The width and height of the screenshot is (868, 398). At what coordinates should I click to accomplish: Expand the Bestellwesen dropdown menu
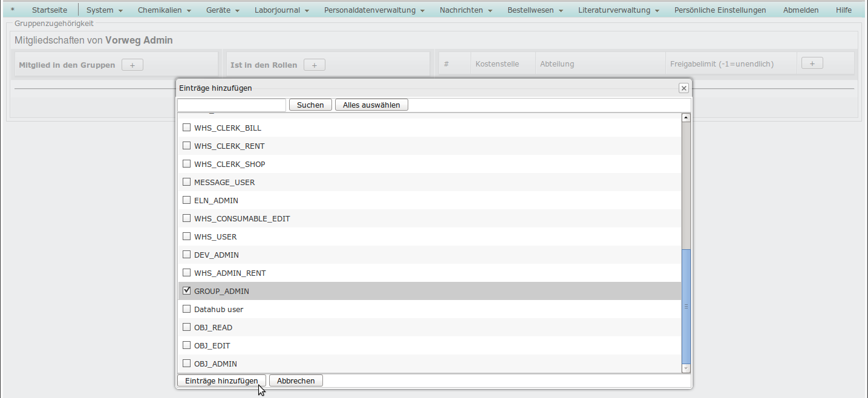pos(535,10)
